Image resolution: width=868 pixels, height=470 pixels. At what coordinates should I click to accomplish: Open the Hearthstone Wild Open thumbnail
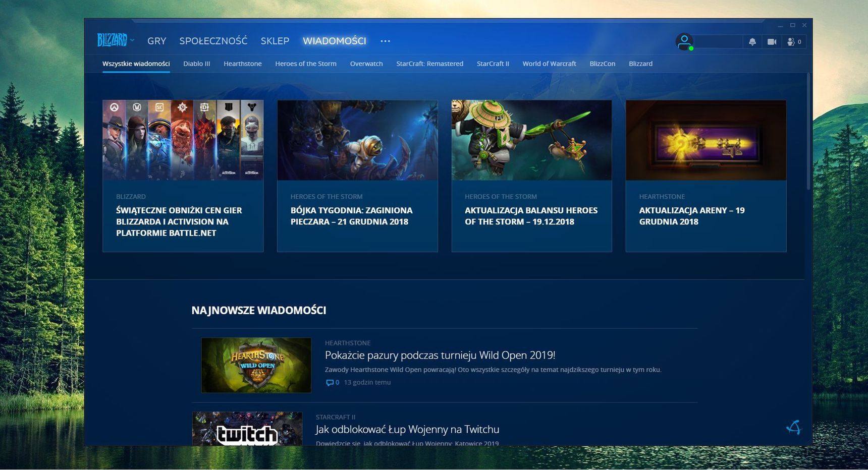click(256, 365)
